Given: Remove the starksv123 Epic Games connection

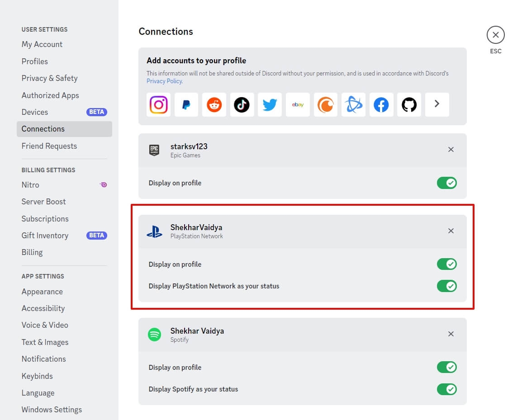Looking at the screenshot, I should (451, 150).
